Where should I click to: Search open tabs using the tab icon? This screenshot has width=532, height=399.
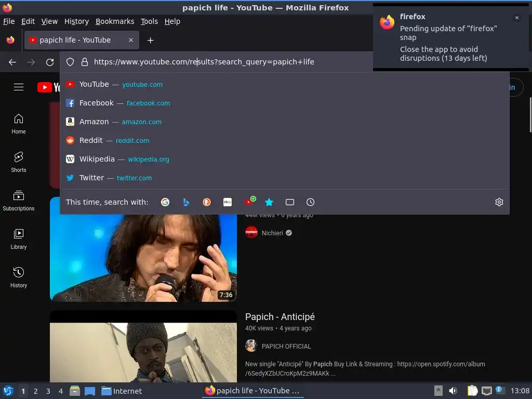pyautogui.click(x=290, y=202)
